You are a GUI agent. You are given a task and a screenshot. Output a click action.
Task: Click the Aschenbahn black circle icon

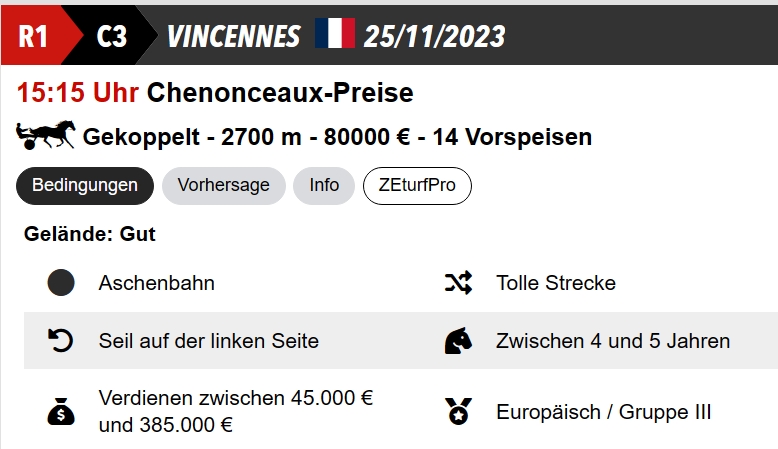(x=61, y=283)
